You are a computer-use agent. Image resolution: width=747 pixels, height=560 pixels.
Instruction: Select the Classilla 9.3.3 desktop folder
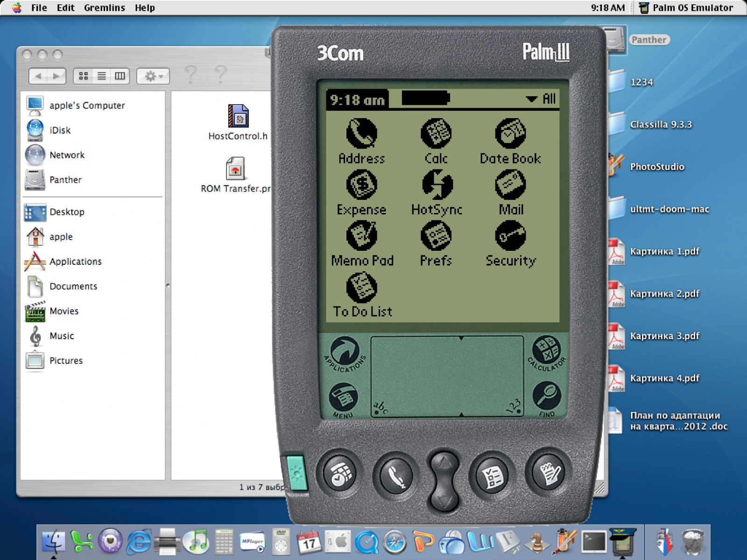coord(650,124)
